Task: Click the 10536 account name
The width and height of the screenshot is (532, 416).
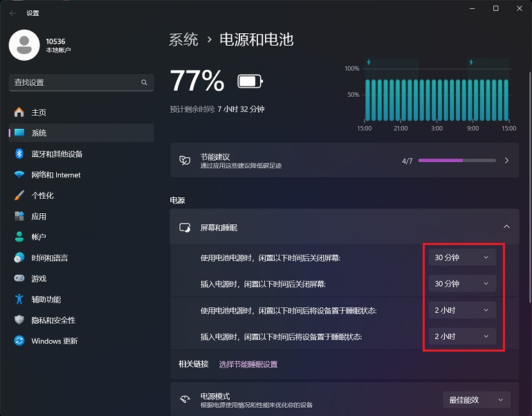Action: pos(55,42)
